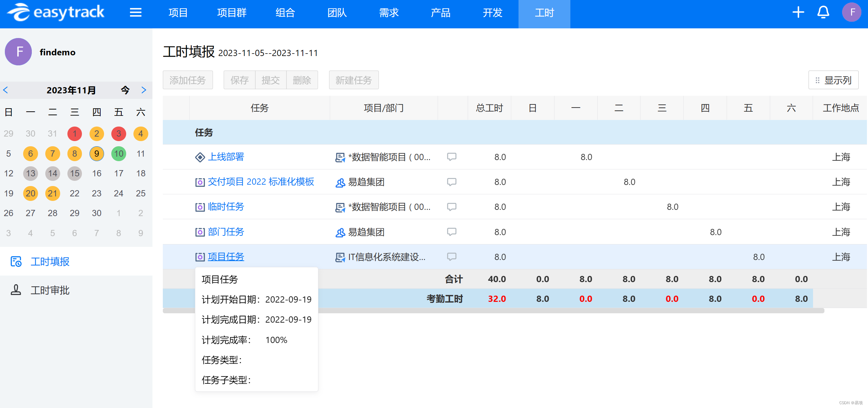Click the Tuesday 8.0 cell for 交付项目
The width and height of the screenshot is (868, 408).
pyautogui.click(x=619, y=182)
